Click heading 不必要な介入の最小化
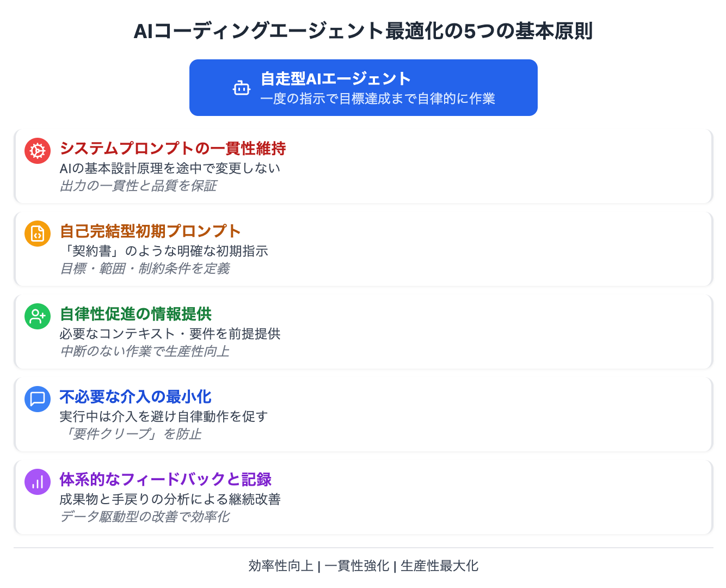The height and width of the screenshot is (588, 726). [136, 397]
